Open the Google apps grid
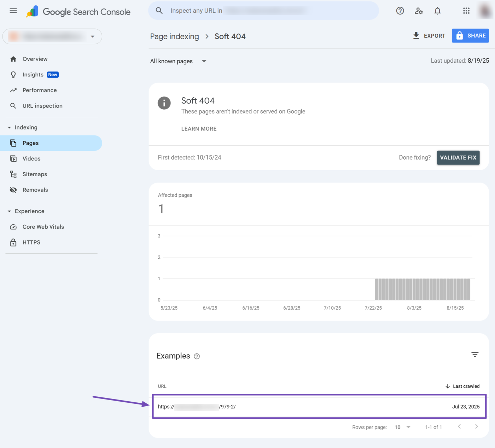Screen dimensions: 495x448 [466, 11]
